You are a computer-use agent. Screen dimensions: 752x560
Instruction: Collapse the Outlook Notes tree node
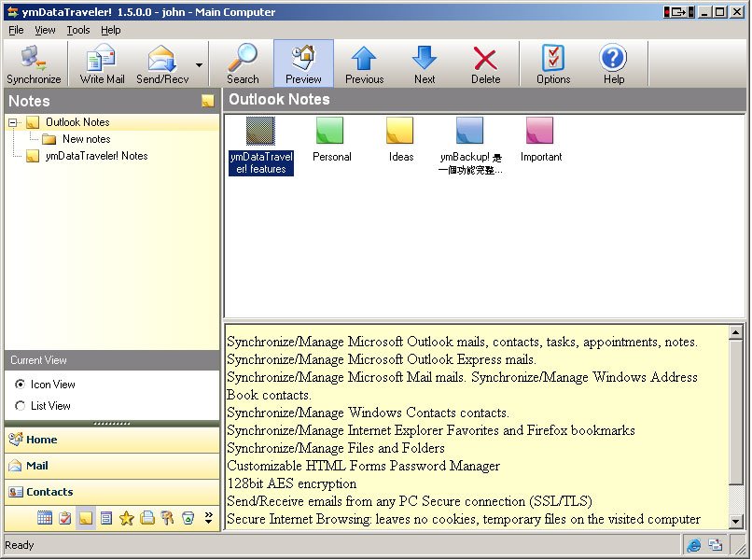(12, 122)
